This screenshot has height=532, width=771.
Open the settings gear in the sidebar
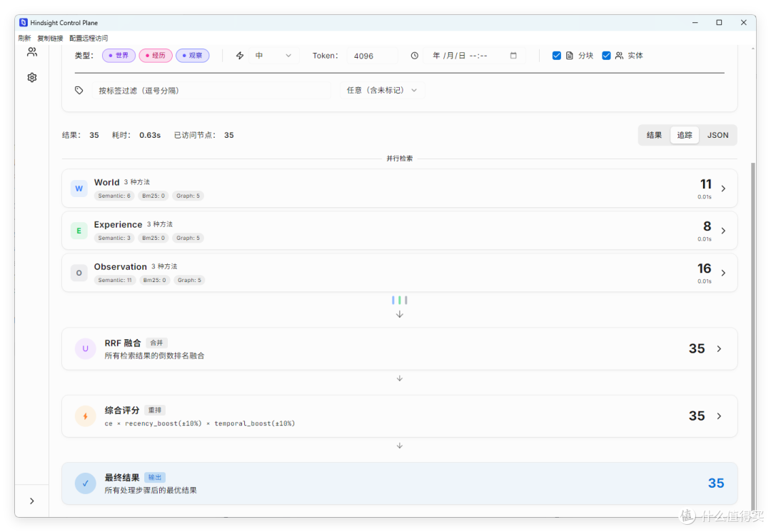(x=32, y=78)
